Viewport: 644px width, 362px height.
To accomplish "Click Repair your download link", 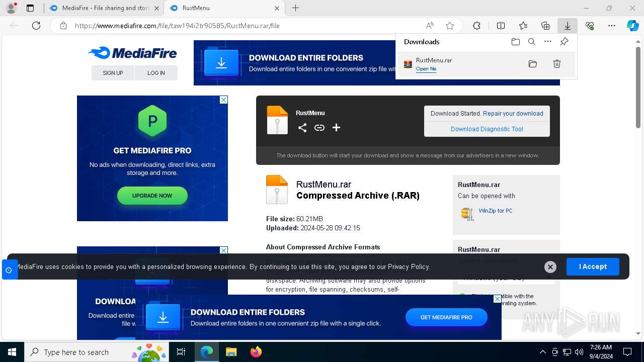I will 513,114.
